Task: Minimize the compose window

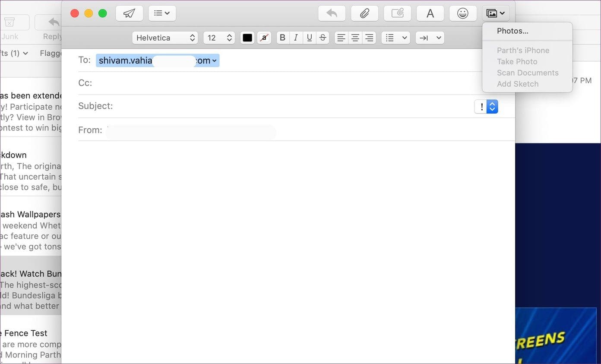Action: [x=89, y=13]
